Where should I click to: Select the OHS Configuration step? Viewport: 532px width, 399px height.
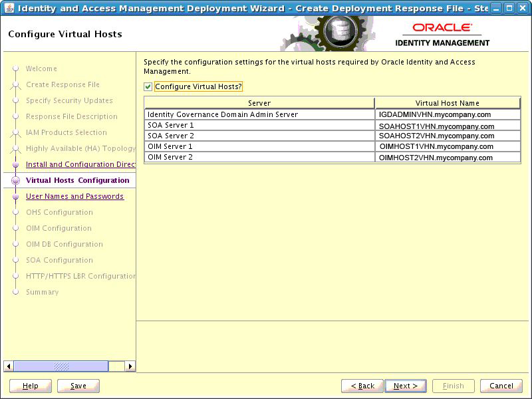coord(59,212)
